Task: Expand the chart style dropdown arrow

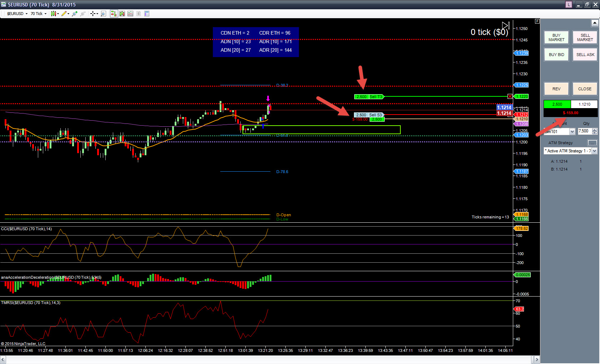Action: tap(58, 14)
